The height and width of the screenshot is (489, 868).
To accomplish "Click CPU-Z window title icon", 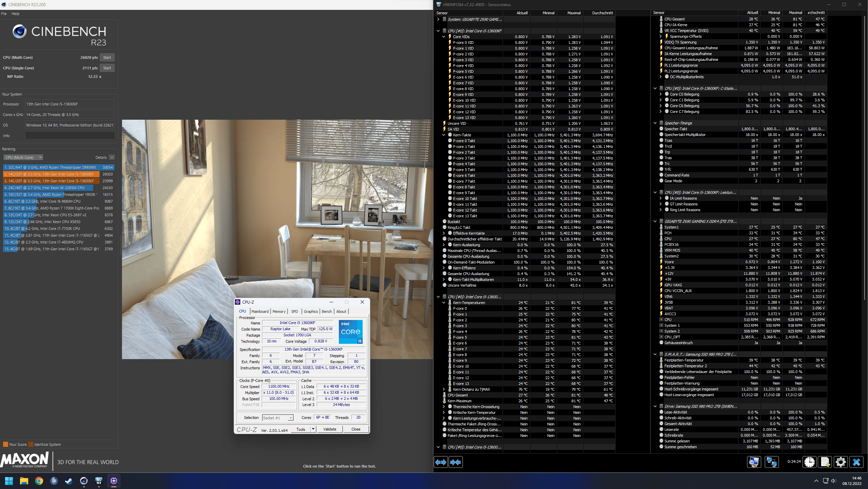I will point(238,302).
